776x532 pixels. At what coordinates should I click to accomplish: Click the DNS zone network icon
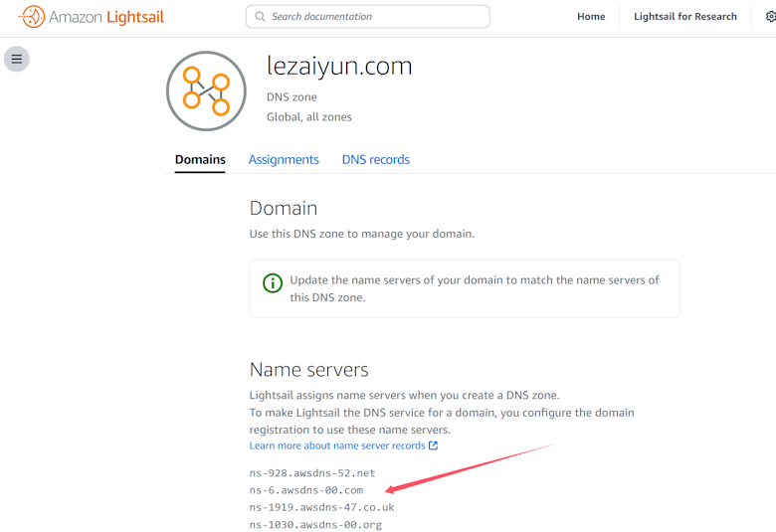coord(206,91)
